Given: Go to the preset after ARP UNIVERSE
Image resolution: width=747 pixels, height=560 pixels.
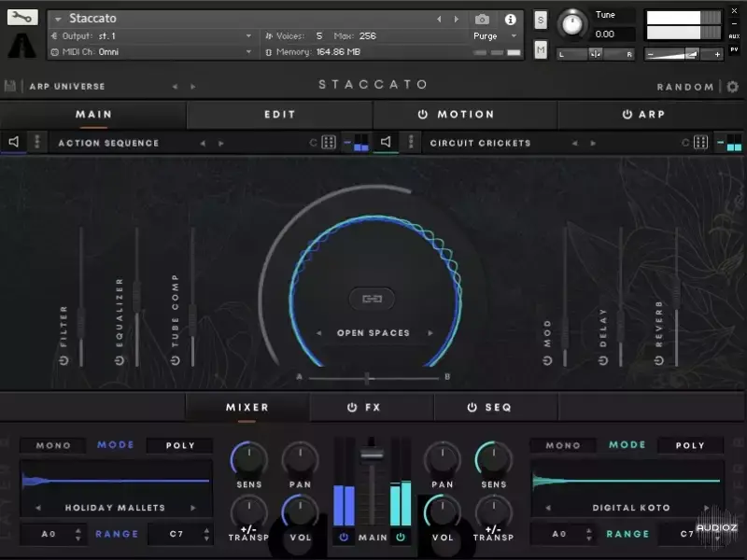Looking at the screenshot, I should point(193,87).
